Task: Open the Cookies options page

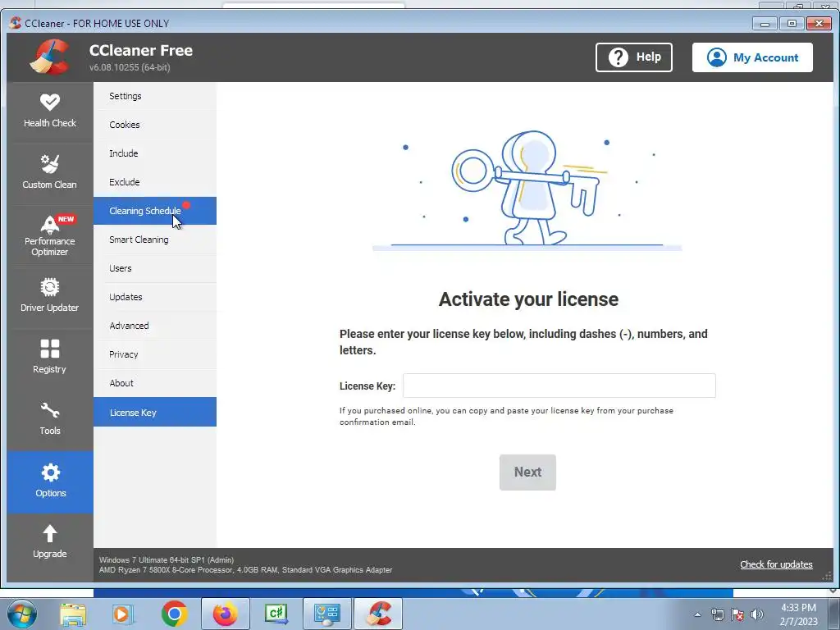Action: pos(155,125)
